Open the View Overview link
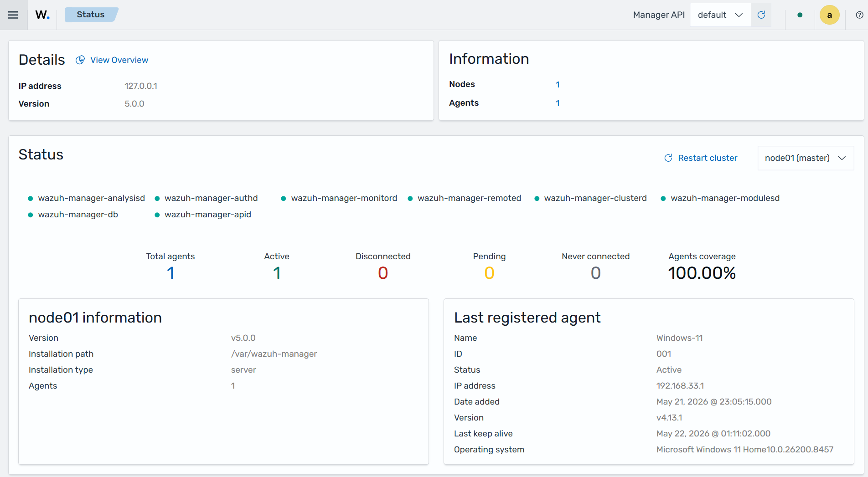 [119, 60]
